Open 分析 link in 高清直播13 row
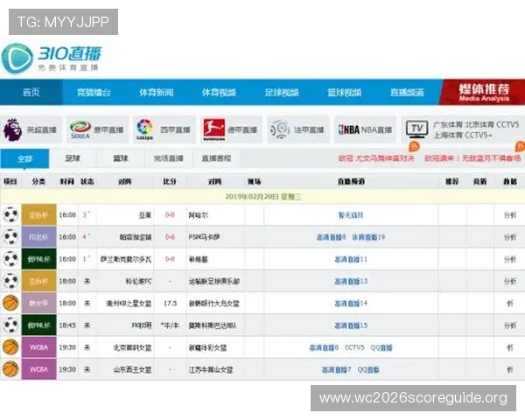Viewport: 525px width, 420px height. pos(510,282)
